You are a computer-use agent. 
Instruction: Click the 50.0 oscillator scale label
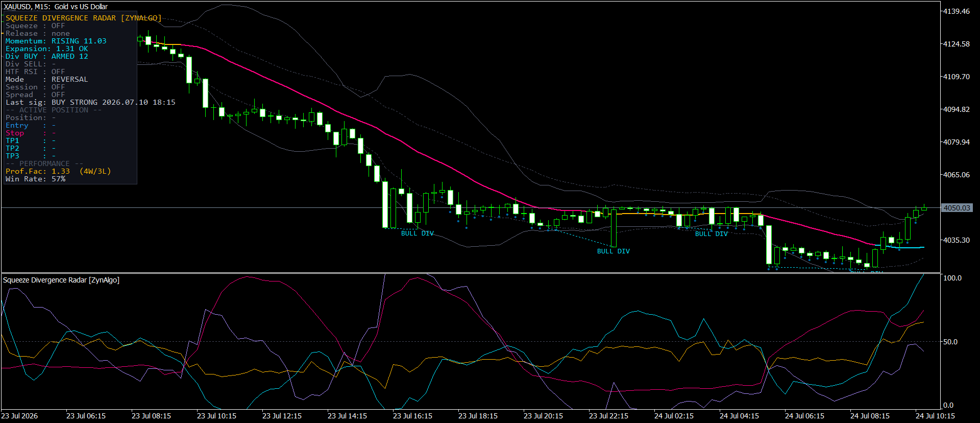(x=950, y=342)
